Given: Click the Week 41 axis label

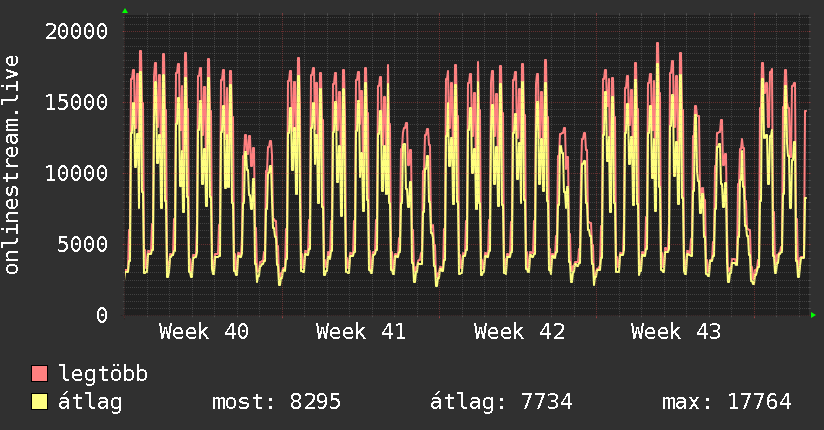Looking at the screenshot, I should tap(361, 332).
